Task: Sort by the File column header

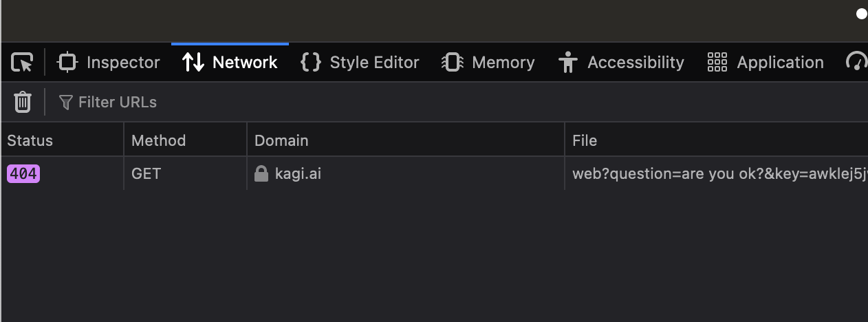Action: (716, 140)
